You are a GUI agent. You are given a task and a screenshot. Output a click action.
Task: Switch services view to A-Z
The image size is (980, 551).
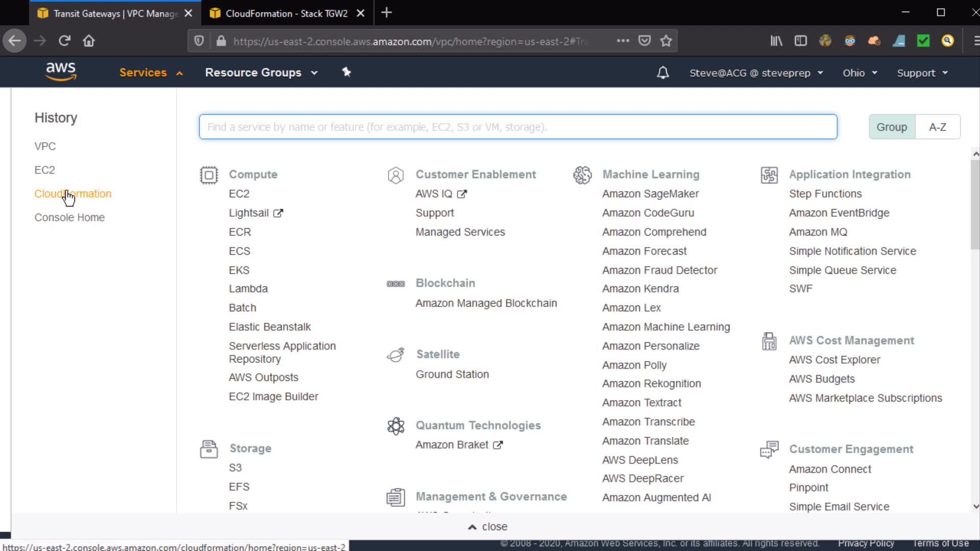coord(937,127)
